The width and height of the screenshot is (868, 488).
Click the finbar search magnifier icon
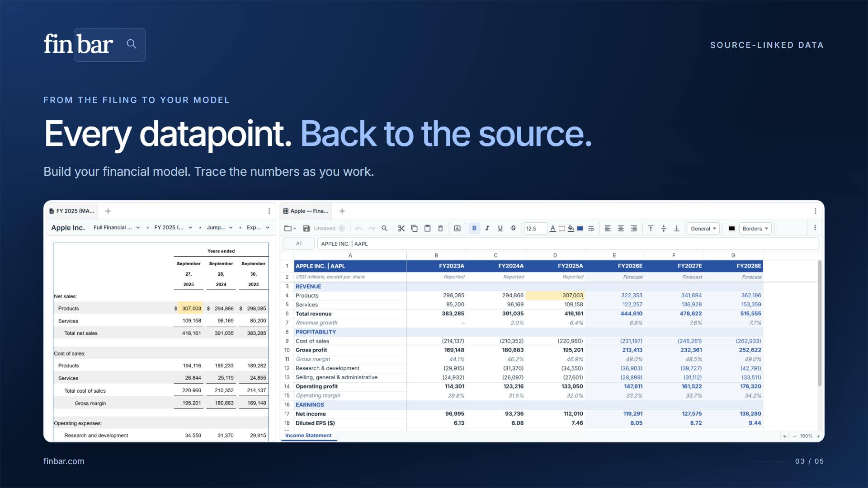click(x=132, y=44)
